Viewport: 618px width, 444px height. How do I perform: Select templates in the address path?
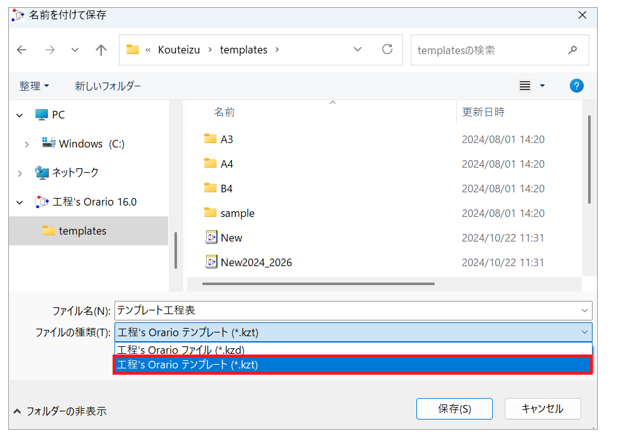click(x=244, y=50)
